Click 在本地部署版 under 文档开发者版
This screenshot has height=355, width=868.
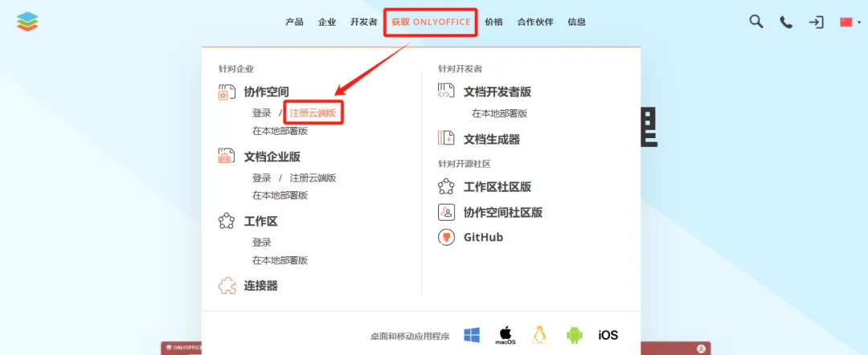coord(499,113)
